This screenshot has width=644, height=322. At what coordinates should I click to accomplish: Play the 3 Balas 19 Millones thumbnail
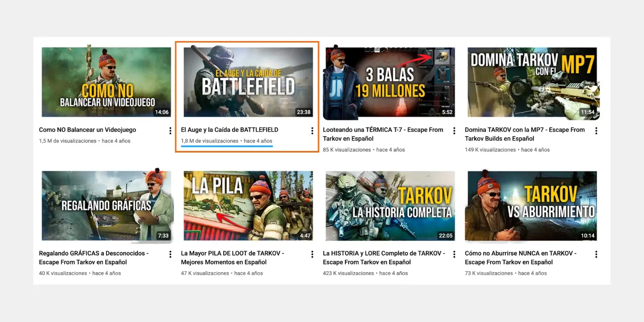390,82
